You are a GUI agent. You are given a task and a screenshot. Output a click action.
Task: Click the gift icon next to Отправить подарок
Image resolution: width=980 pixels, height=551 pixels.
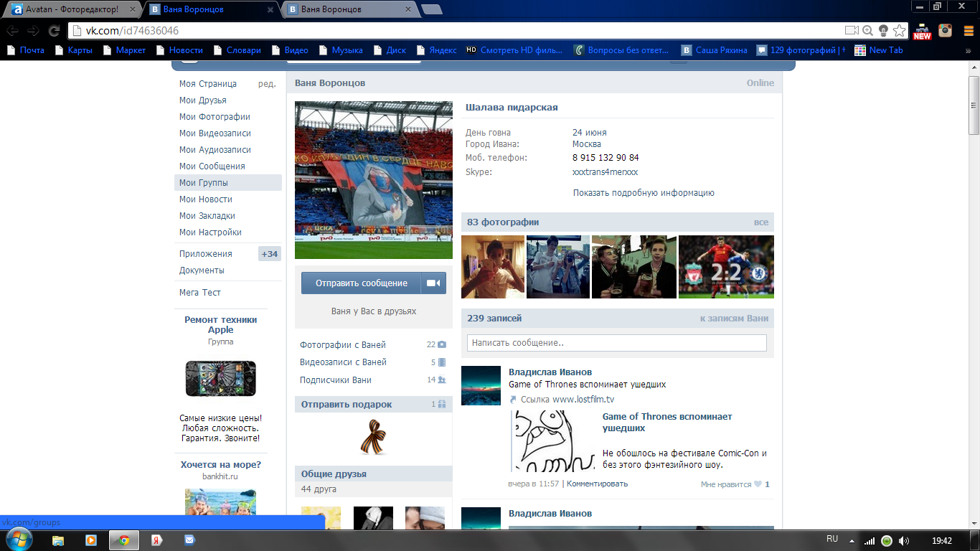pyautogui.click(x=442, y=405)
